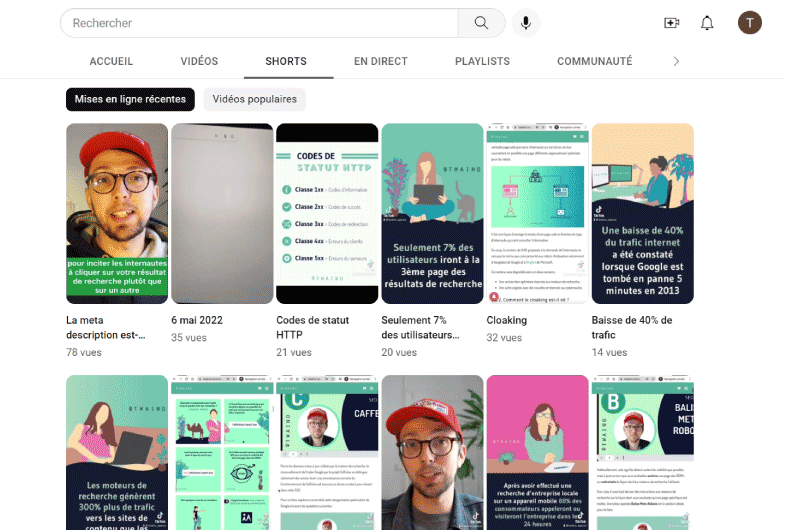Open the CAFFE short thumbnail
The image size is (800, 530).
click(327, 452)
